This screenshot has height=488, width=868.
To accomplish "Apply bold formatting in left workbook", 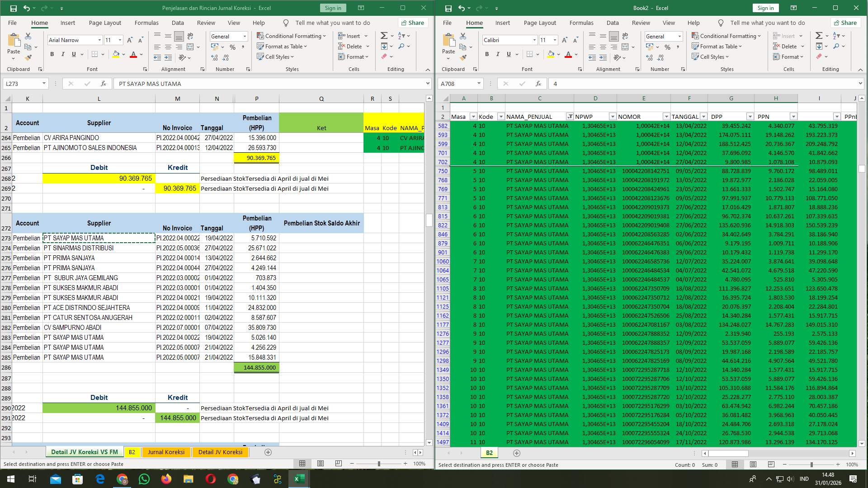I will (x=52, y=54).
